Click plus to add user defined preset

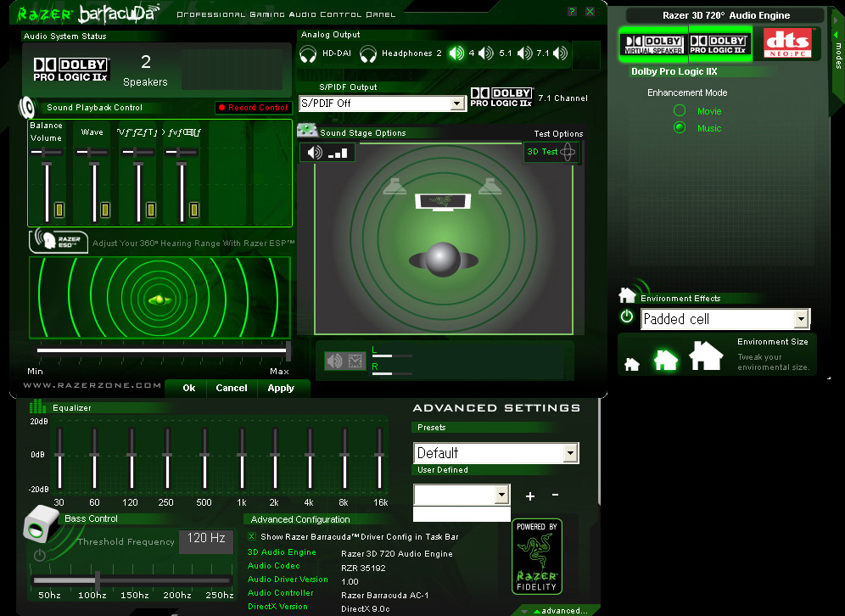click(530, 496)
